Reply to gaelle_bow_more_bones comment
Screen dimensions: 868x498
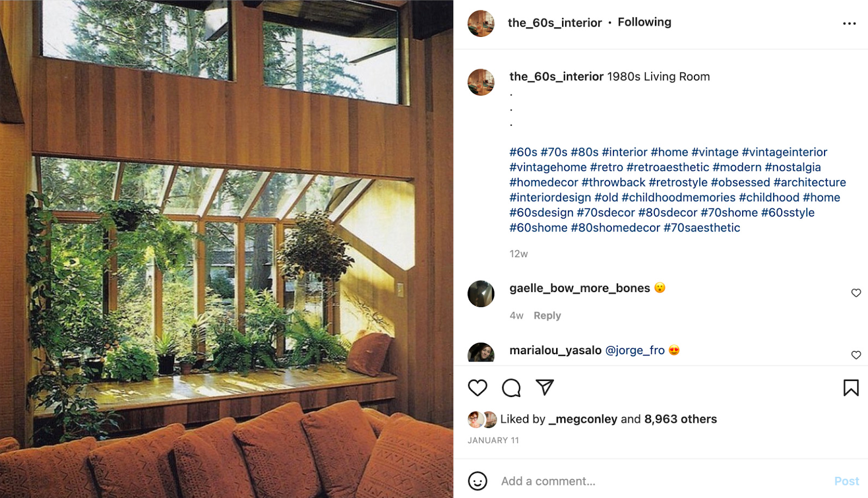click(x=547, y=315)
